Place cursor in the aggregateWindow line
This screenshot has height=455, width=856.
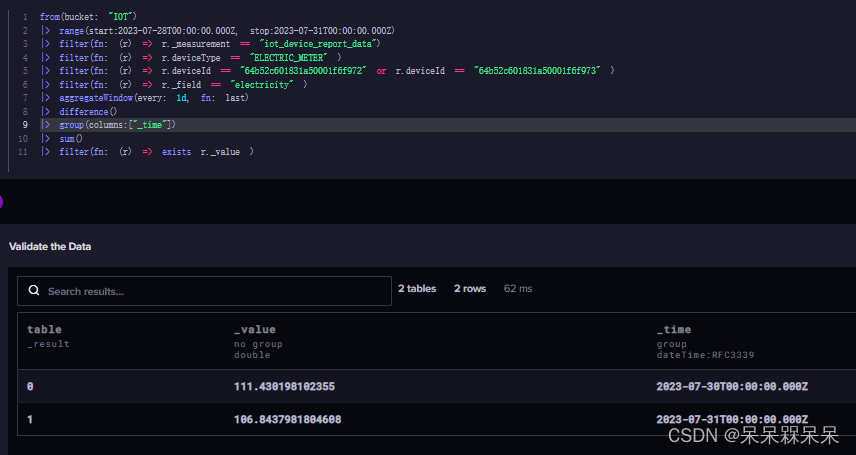click(x=153, y=98)
